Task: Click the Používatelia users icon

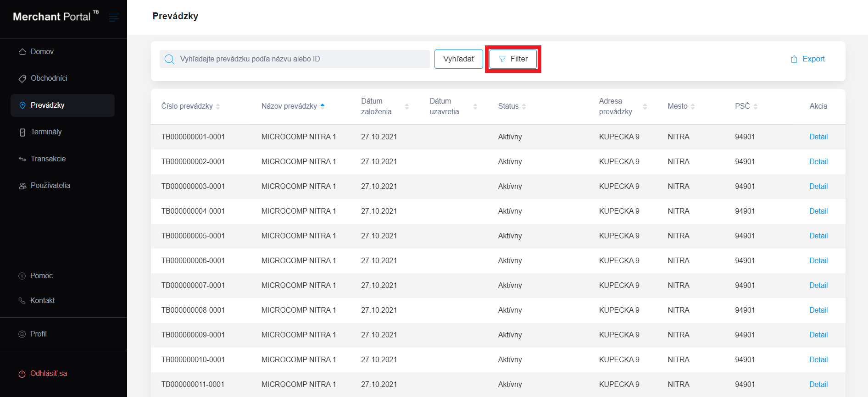Action: (x=22, y=186)
